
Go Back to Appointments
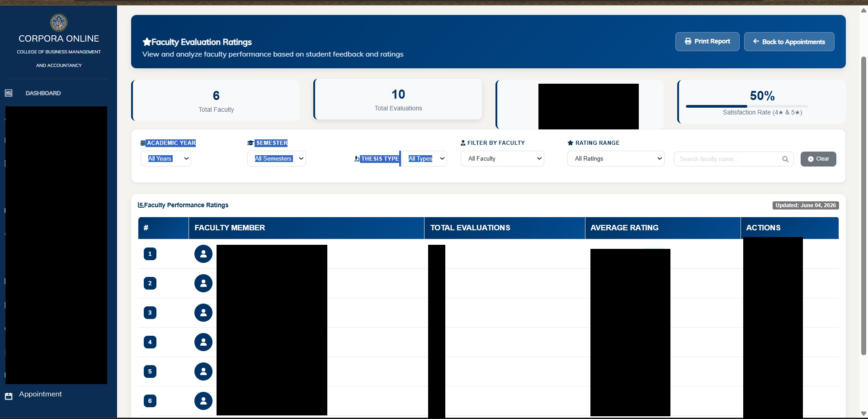(x=789, y=42)
